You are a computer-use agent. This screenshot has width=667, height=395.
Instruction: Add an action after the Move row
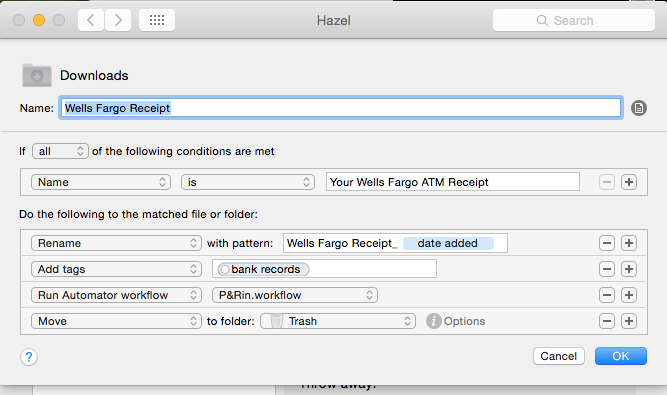pyautogui.click(x=629, y=321)
